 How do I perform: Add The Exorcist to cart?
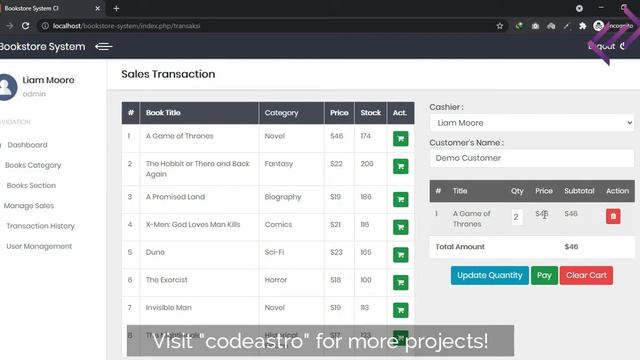pos(400,282)
